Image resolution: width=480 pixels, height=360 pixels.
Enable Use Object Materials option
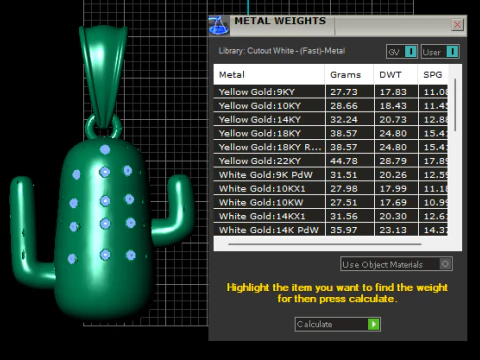(x=396, y=264)
